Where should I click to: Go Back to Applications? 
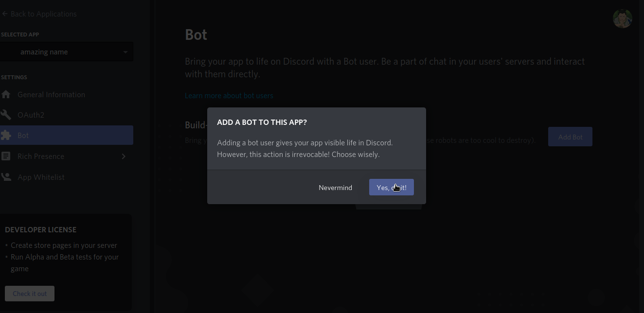click(39, 14)
